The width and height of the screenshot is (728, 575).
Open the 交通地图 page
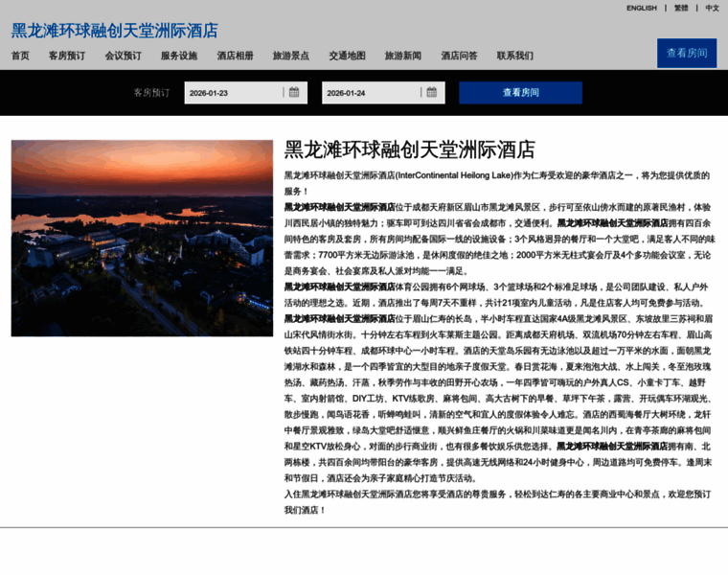point(347,56)
